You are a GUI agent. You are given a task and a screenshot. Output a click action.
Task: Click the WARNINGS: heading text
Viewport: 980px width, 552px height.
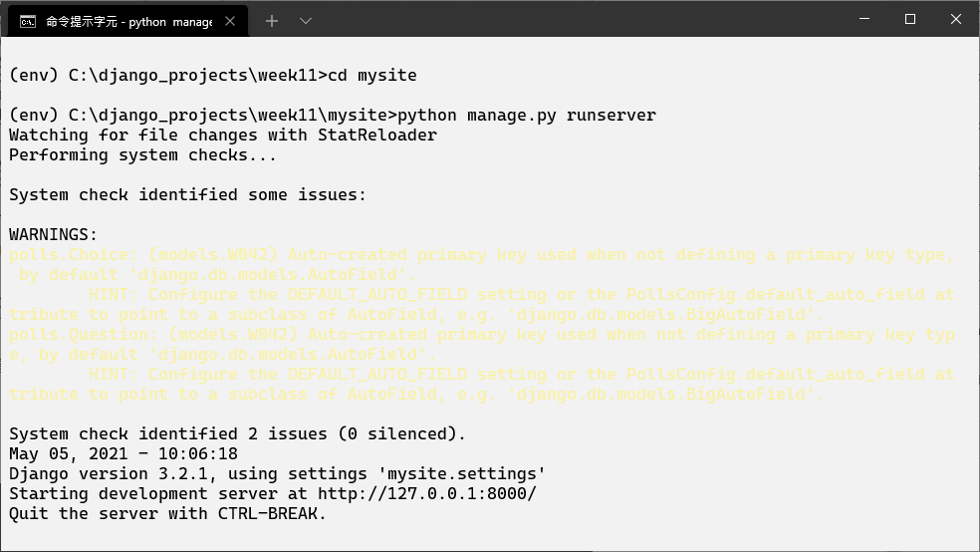click(x=54, y=235)
